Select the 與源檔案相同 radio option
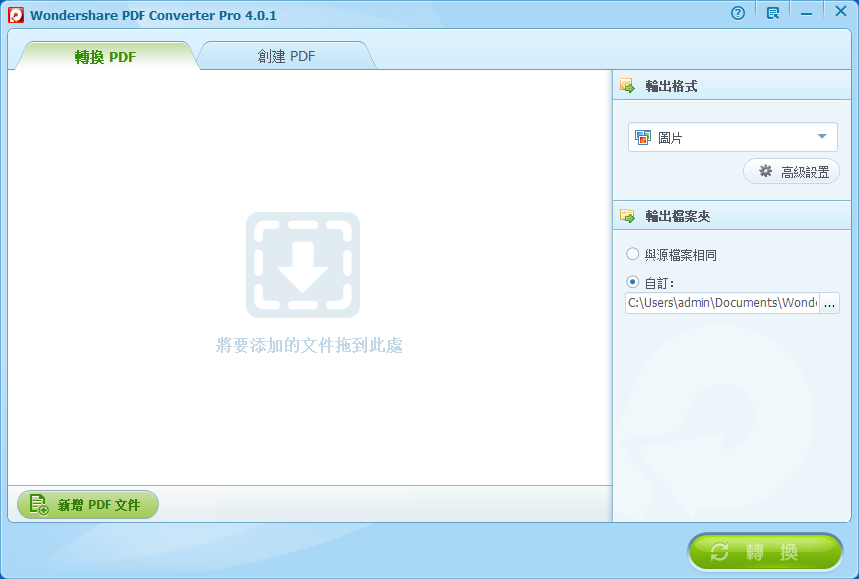This screenshot has height=579, width=859. (633, 254)
